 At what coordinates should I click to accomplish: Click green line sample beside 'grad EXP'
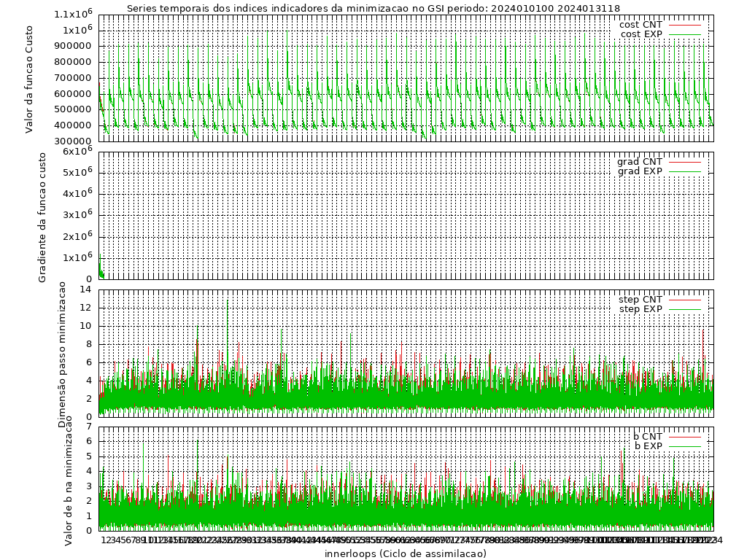[x=685, y=171]
